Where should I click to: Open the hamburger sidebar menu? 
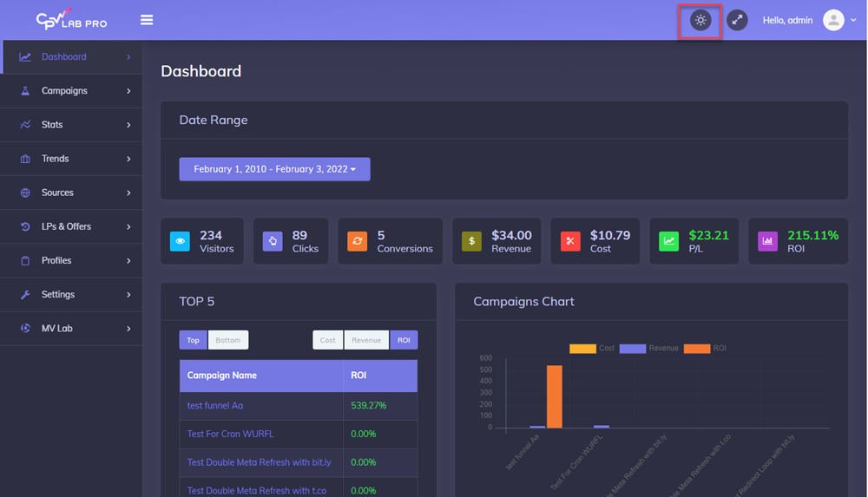147,20
